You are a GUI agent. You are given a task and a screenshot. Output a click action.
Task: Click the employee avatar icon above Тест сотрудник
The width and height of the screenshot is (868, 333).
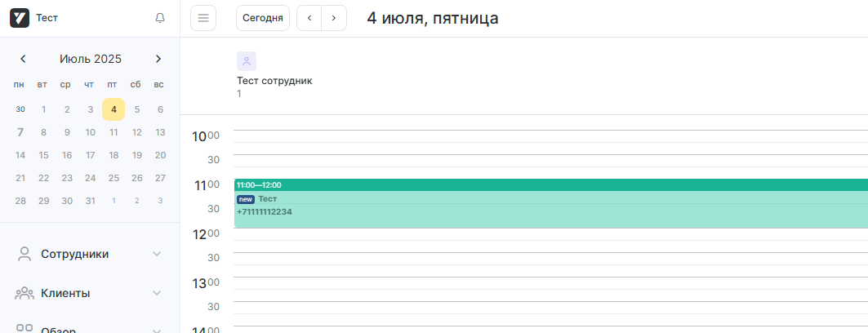click(x=247, y=61)
